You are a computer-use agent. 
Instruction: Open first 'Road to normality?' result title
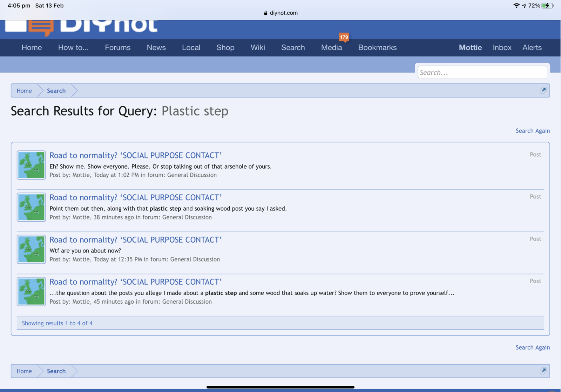click(x=135, y=155)
